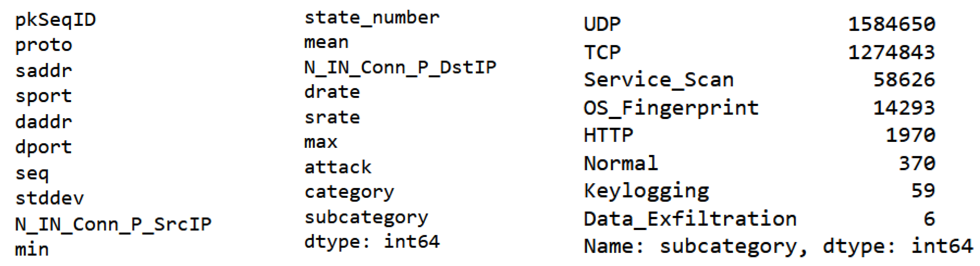The width and height of the screenshot is (980, 266).
Task: Select the N_IN_Conn_P_SrcIP entry
Action: tap(113, 224)
